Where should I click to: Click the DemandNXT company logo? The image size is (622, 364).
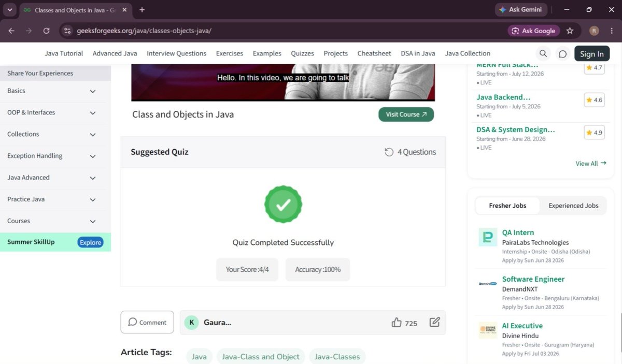click(x=488, y=284)
